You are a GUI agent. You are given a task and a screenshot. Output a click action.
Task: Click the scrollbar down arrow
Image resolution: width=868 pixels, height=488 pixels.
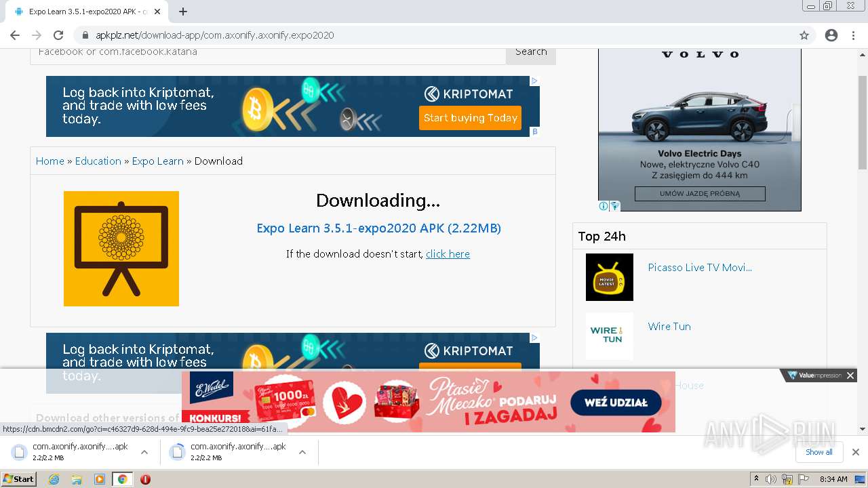coord(863,429)
